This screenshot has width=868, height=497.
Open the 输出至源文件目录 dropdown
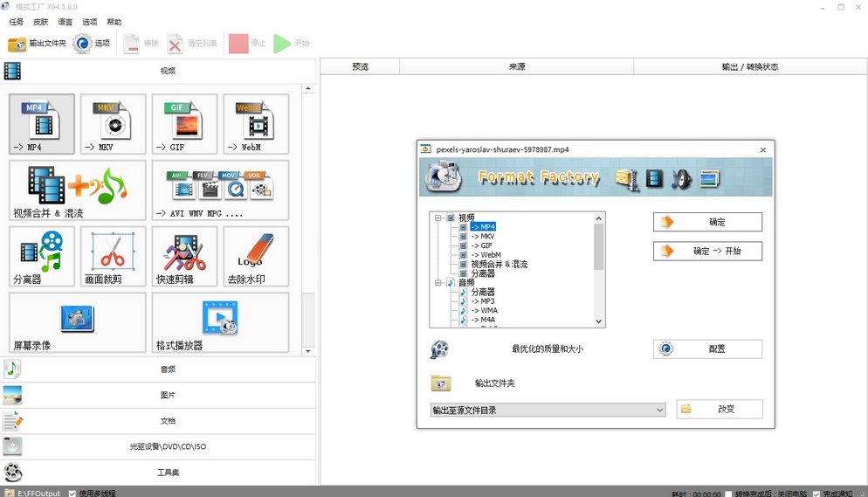[x=548, y=411]
